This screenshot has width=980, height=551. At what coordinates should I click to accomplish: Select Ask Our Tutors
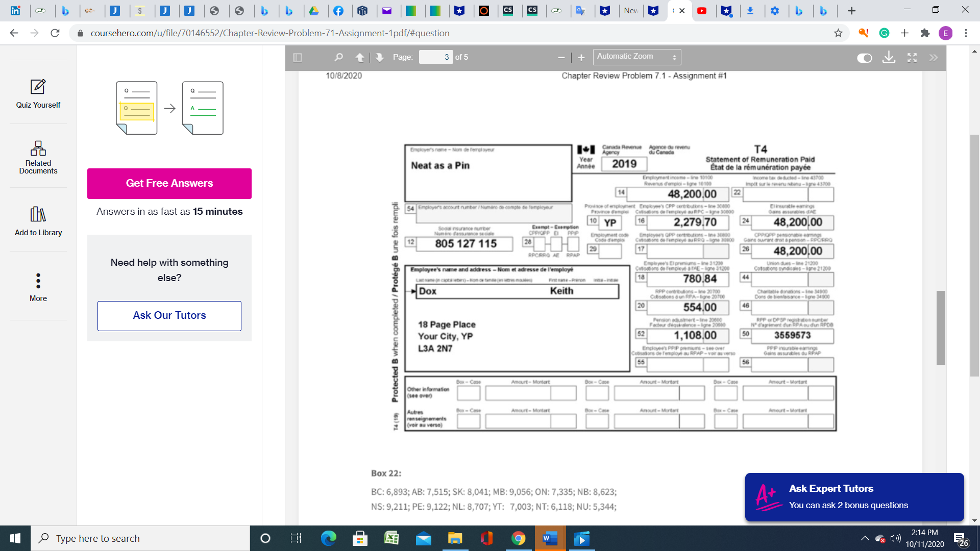169,315
